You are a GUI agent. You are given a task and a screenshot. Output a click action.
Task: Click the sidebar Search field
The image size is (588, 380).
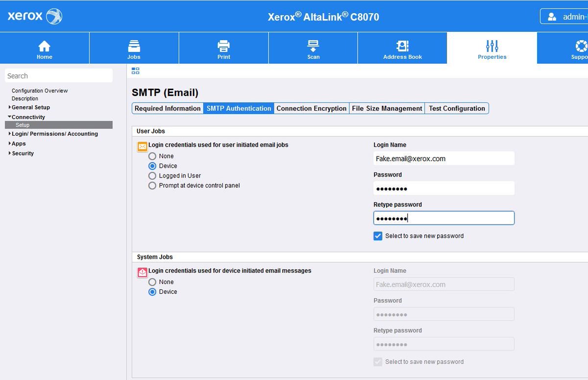pos(59,76)
